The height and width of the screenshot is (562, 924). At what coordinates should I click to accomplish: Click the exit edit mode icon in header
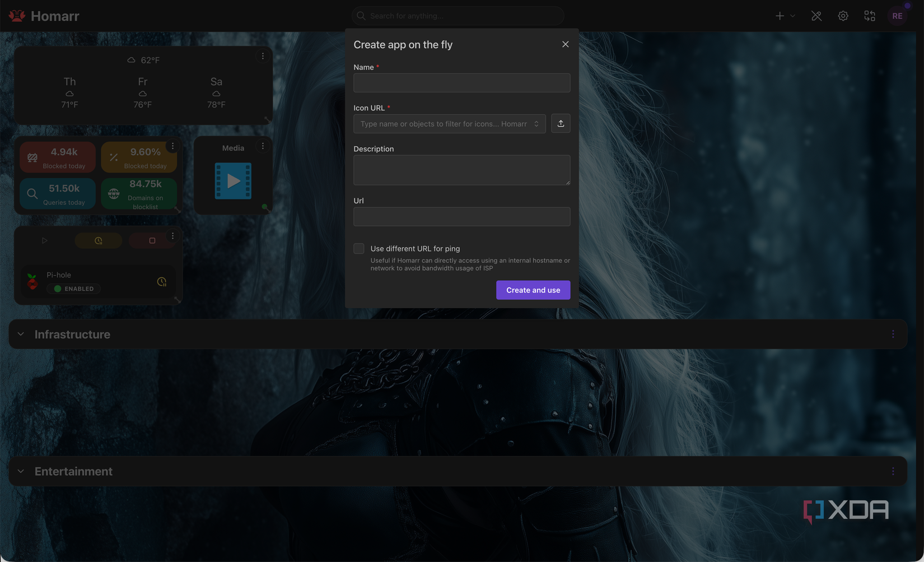pyautogui.click(x=816, y=16)
